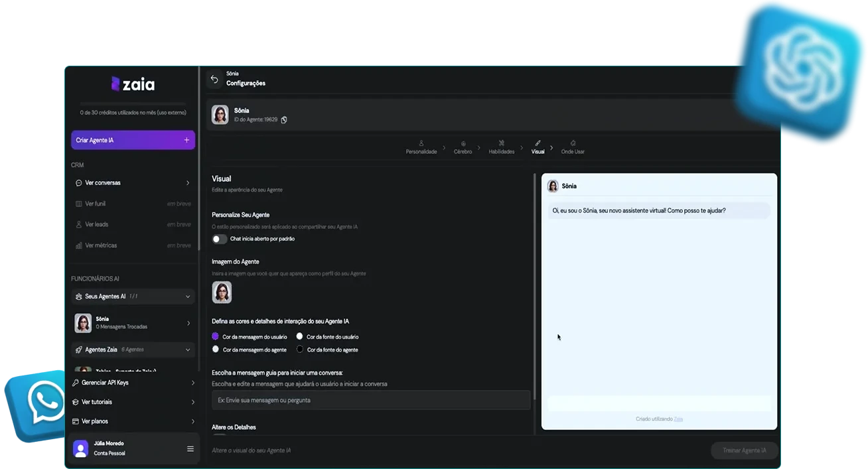Click the Habilidades tools icon
This screenshot has height=469, width=868.
point(502,143)
